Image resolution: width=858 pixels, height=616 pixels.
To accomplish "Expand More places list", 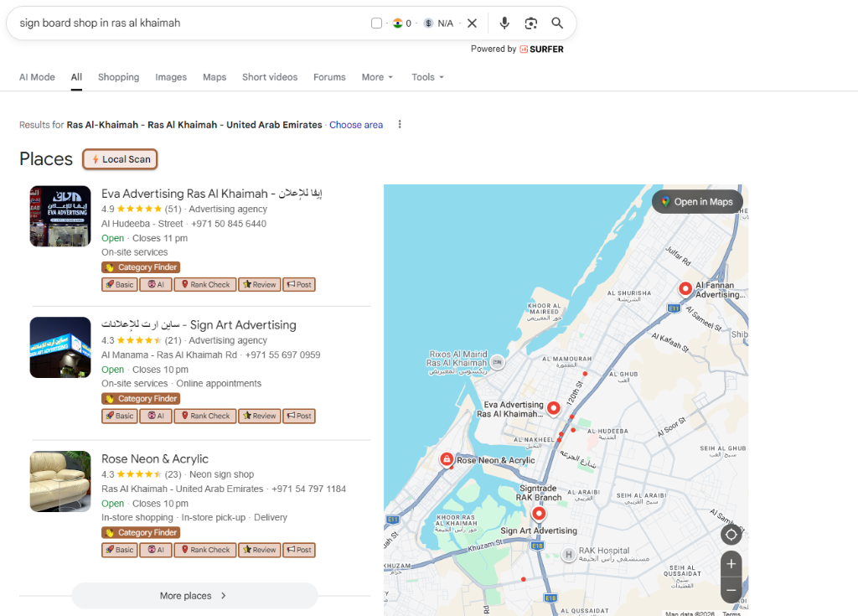I will pyautogui.click(x=194, y=595).
